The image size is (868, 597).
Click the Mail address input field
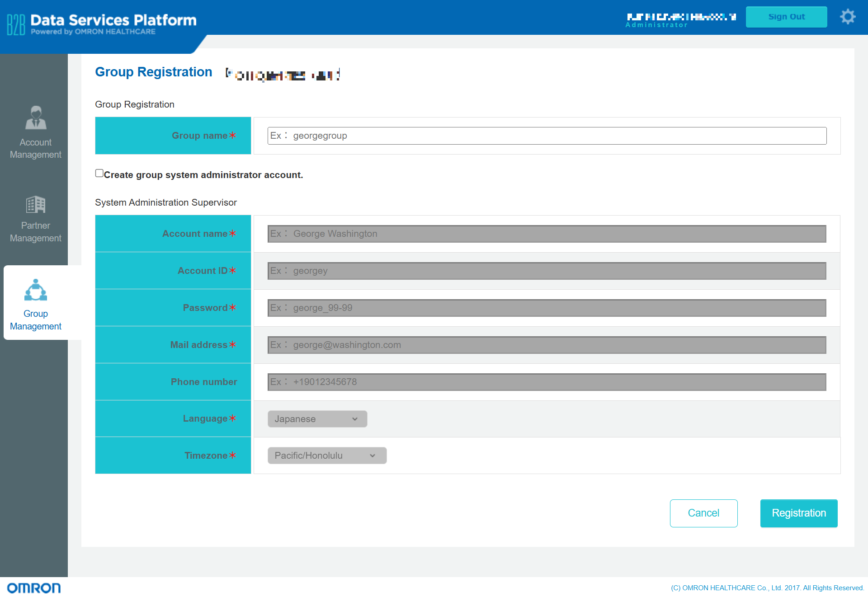pyautogui.click(x=547, y=345)
